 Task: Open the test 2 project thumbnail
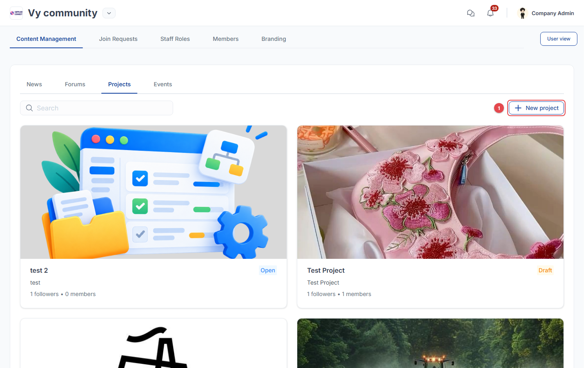pos(154,192)
